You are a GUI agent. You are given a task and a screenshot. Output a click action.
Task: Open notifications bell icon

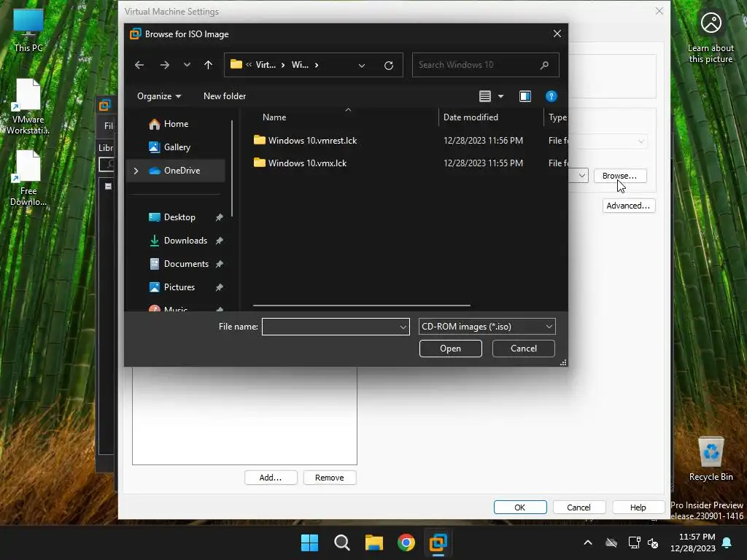727,542
